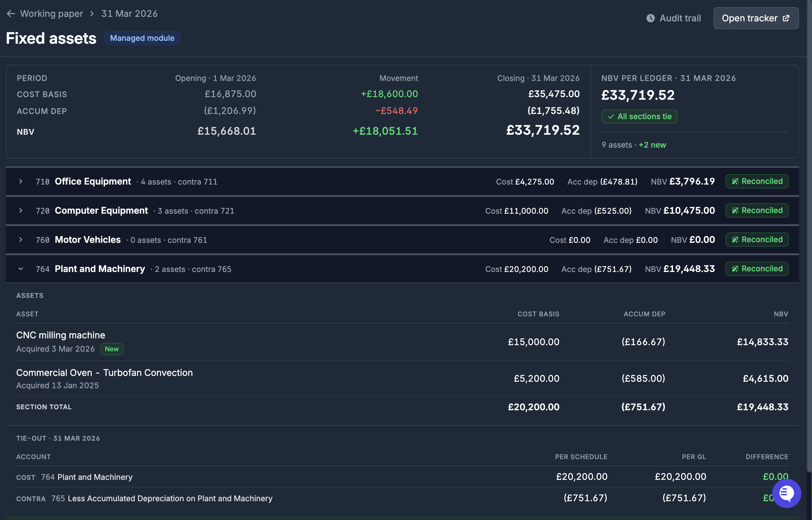Click the Office Equipment NBV £3,796.19
The width and height of the screenshot is (812, 520).
point(692,181)
